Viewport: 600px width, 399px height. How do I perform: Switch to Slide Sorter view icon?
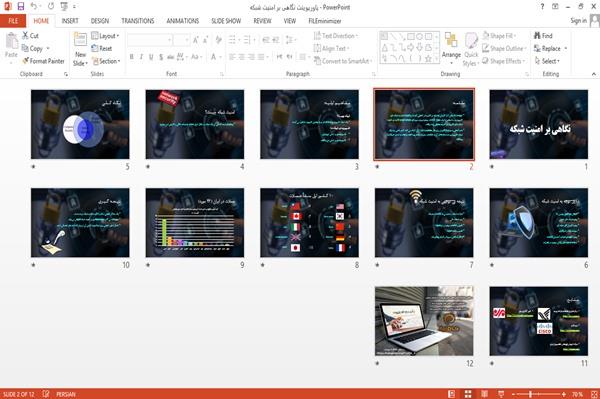pos(468,394)
